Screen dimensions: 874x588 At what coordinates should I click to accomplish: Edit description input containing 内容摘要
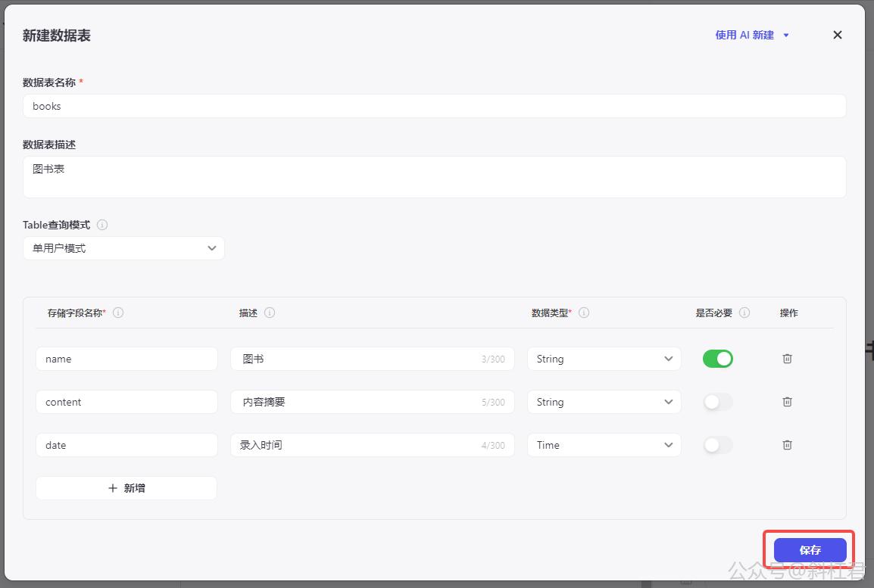373,402
